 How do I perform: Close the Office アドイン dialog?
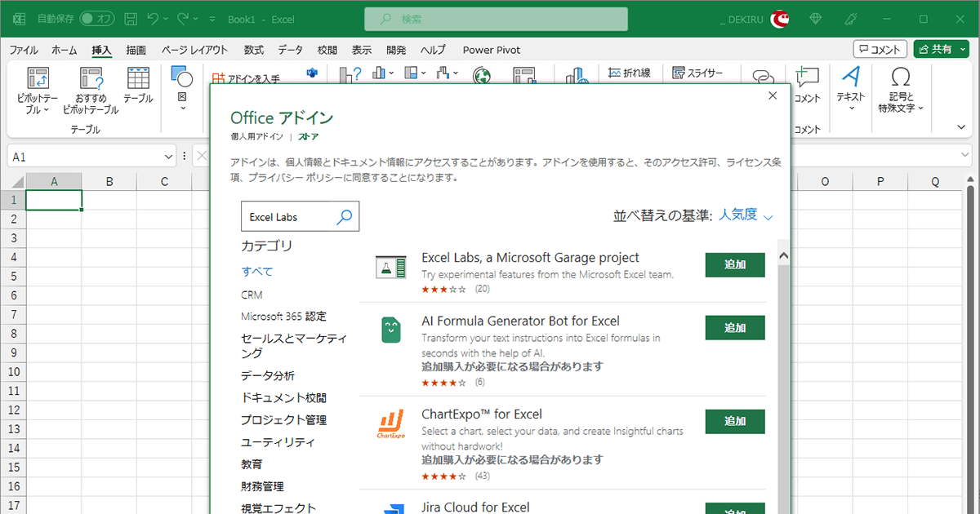click(773, 96)
